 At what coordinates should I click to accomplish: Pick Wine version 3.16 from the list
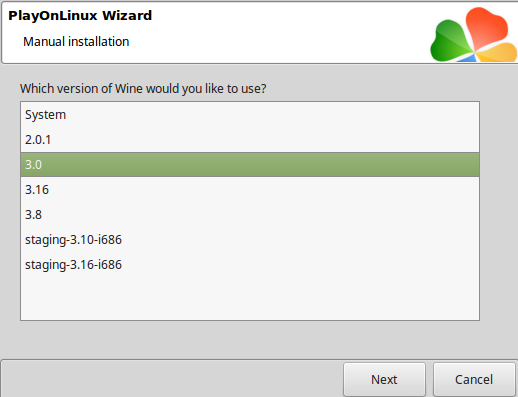click(x=250, y=190)
